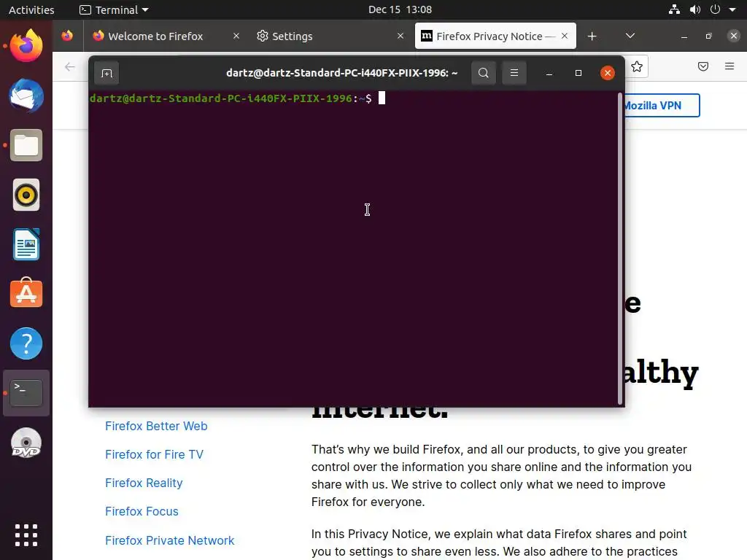Open the Firefox Focus link
This screenshot has height=560, width=747.
coord(142,511)
